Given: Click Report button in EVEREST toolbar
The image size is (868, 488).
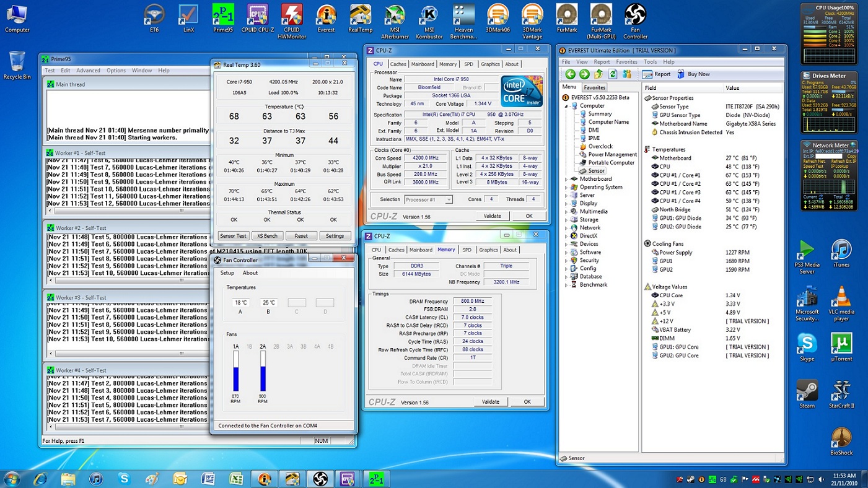Looking at the screenshot, I should (x=657, y=74).
